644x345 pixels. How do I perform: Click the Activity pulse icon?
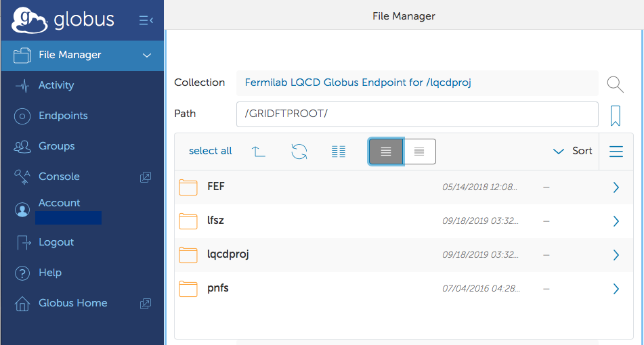[x=22, y=86]
